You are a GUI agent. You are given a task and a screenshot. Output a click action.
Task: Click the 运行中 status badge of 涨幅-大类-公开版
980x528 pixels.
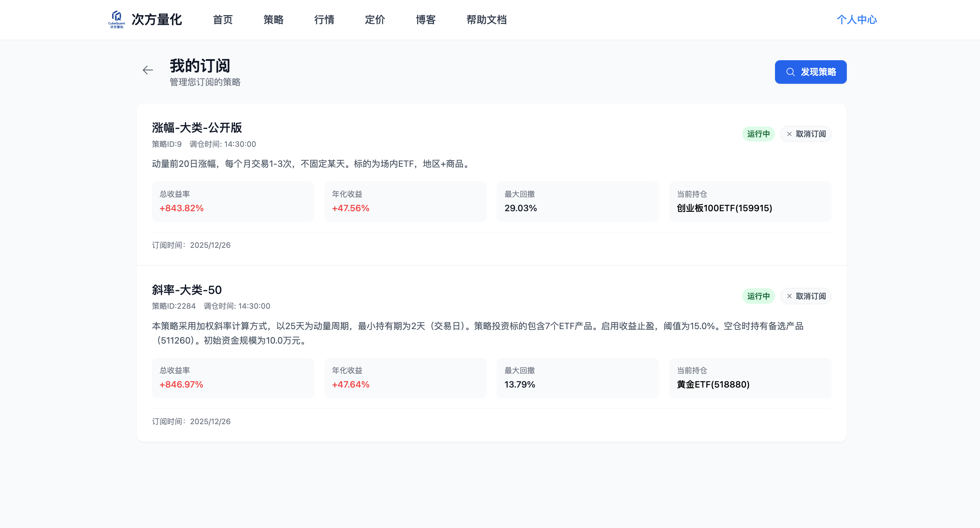coord(758,134)
